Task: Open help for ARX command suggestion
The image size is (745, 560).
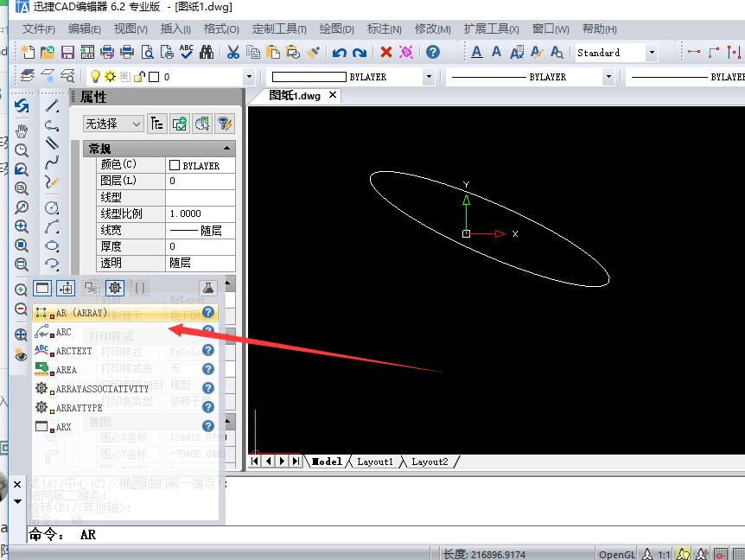Action: click(x=208, y=426)
